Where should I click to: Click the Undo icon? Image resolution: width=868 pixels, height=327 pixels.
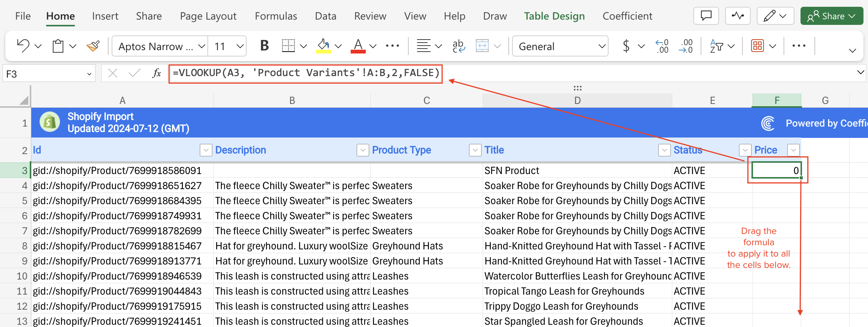(x=23, y=46)
